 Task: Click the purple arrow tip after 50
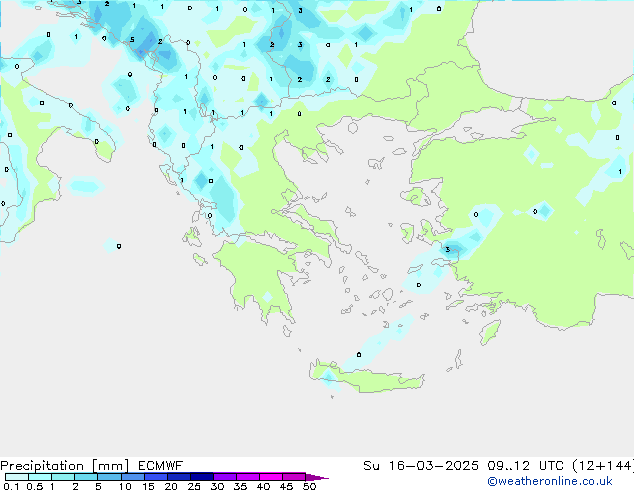[317, 477]
